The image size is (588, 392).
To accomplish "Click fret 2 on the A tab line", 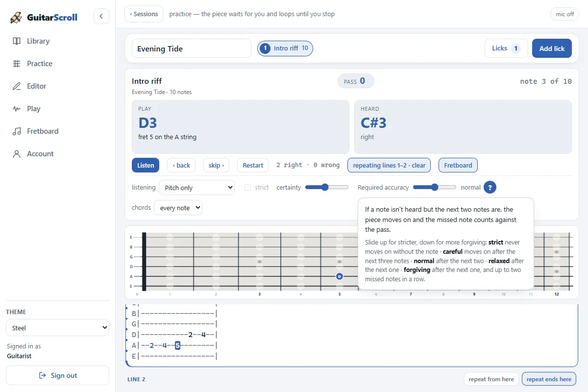I will point(152,345).
